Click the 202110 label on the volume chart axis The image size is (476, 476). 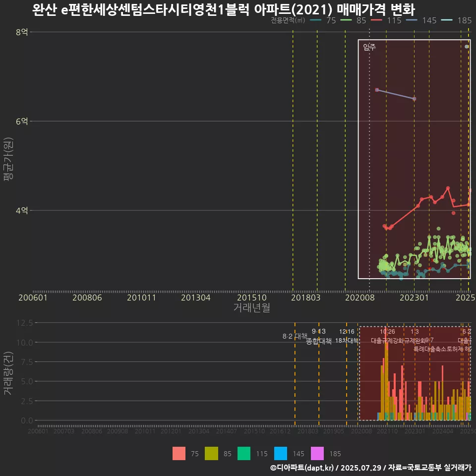tap(387, 431)
